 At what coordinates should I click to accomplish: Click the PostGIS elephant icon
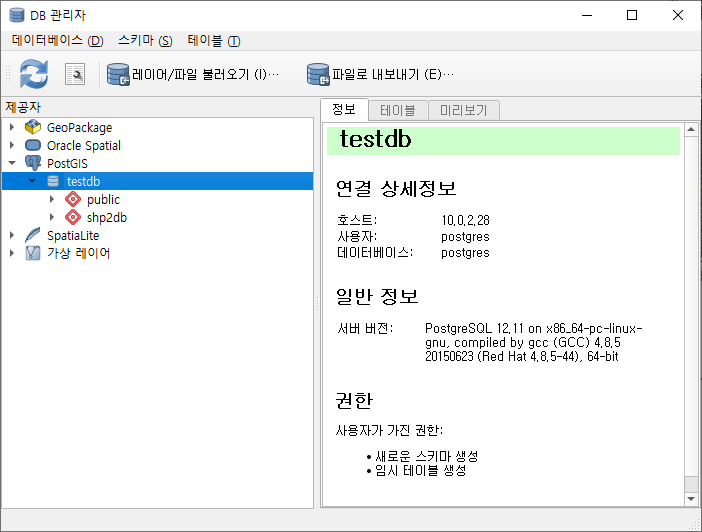(x=33, y=163)
